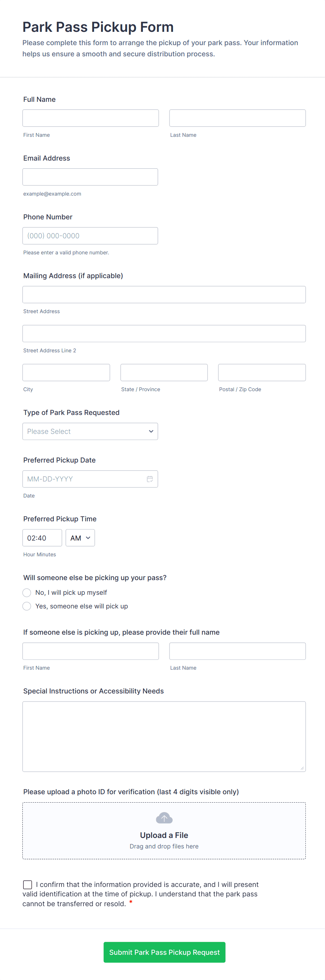
Task: Submit Park Pass Pickup Request
Action: pyautogui.click(x=164, y=952)
